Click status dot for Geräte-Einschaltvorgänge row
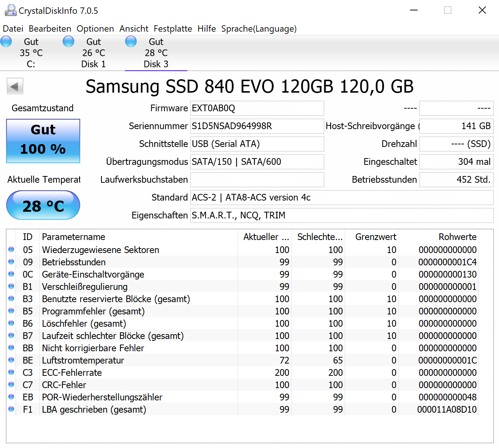This screenshot has height=448, width=499. click(11, 274)
